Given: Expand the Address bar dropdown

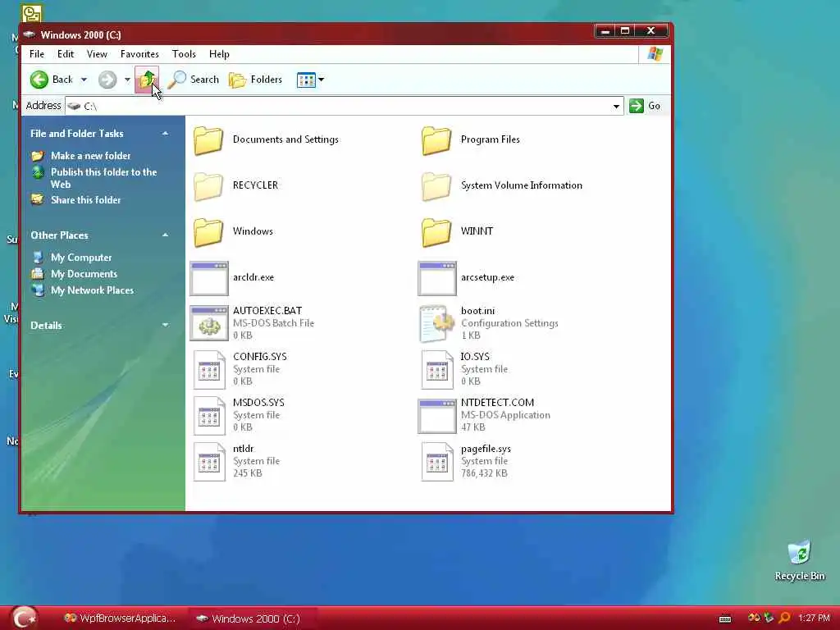Looking at the screenshot, I should 616,106.
